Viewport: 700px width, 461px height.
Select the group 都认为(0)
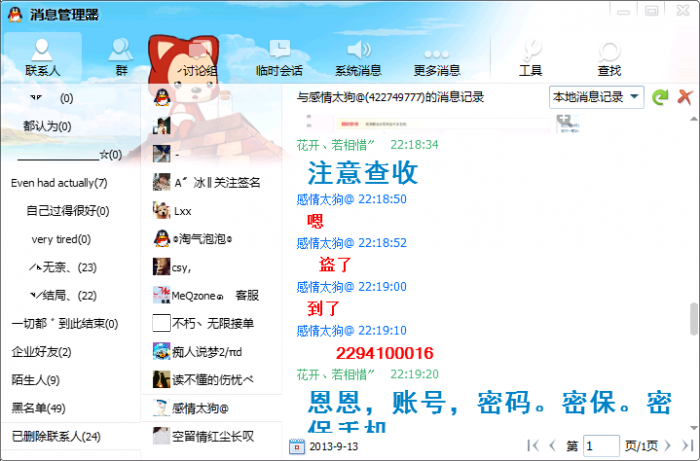[47, 126]
